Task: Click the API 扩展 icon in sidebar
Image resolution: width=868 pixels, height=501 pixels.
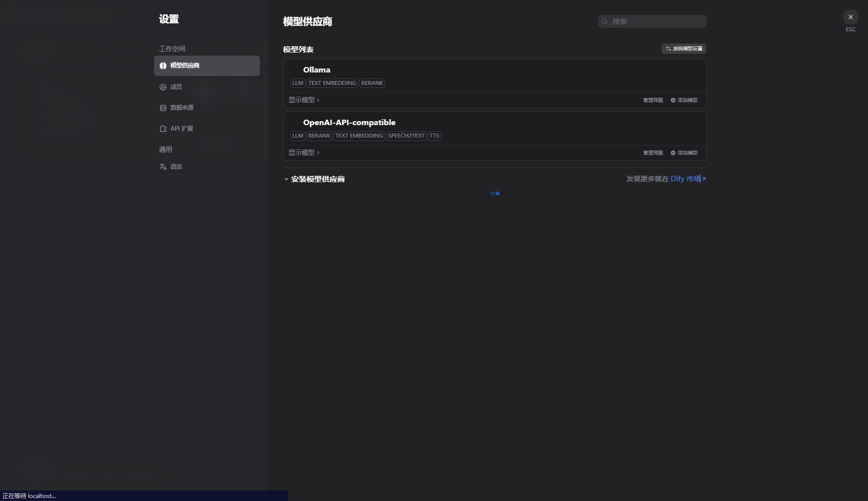Action: 163,128
